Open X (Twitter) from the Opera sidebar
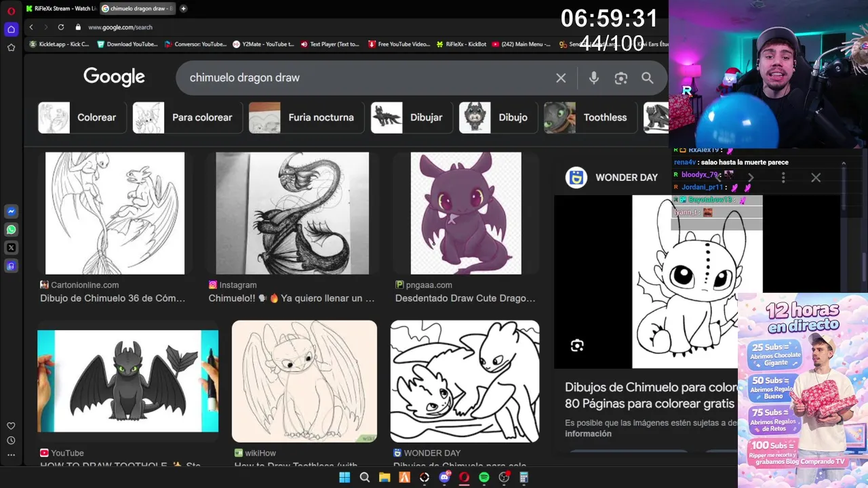This screenshot has width=868, height=488. (x=11, y=248)
